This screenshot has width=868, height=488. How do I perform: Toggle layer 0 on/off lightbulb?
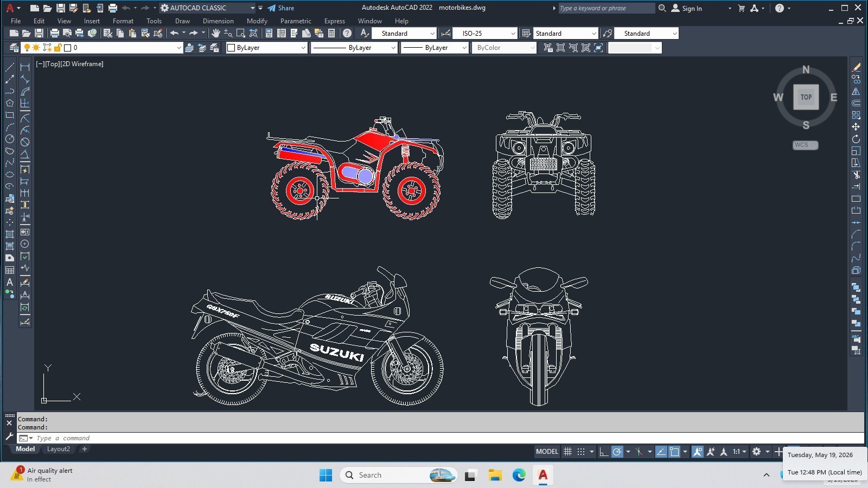(x=27, y=48)
